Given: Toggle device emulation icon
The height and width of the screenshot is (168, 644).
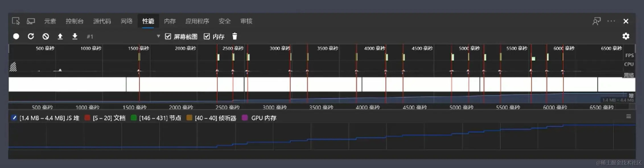Looking at the screenshot, I should point(31,21).
